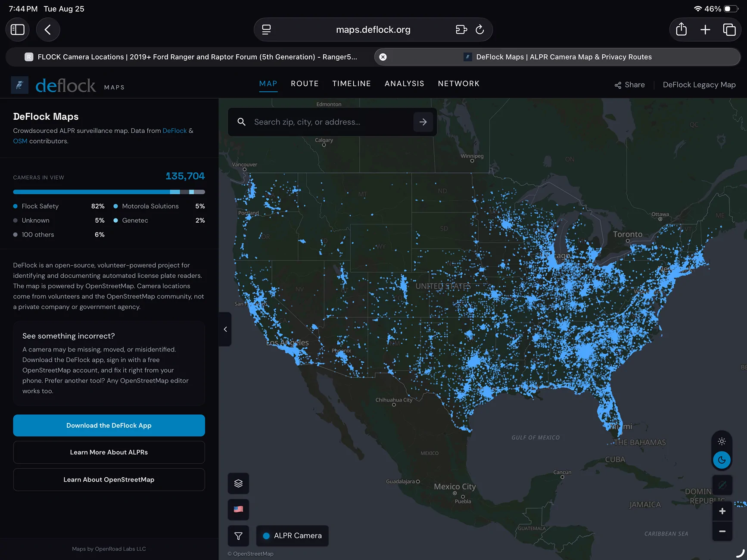
Task: Click Learn About OpenStreetMap
Action: 109,480
